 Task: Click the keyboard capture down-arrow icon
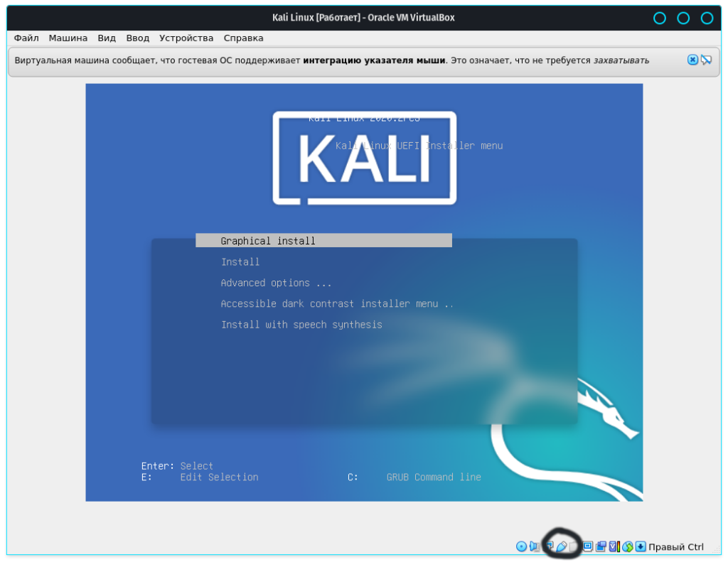click(641, 546)
